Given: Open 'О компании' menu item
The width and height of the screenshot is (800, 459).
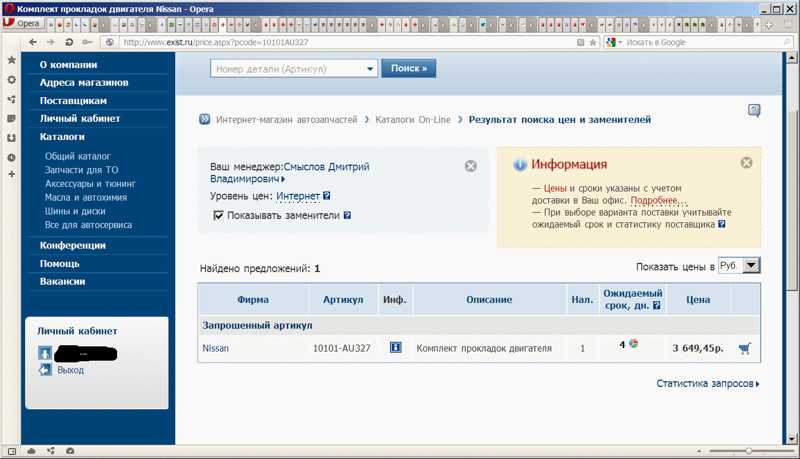Looking at the screenshot, I should [68, 65].
